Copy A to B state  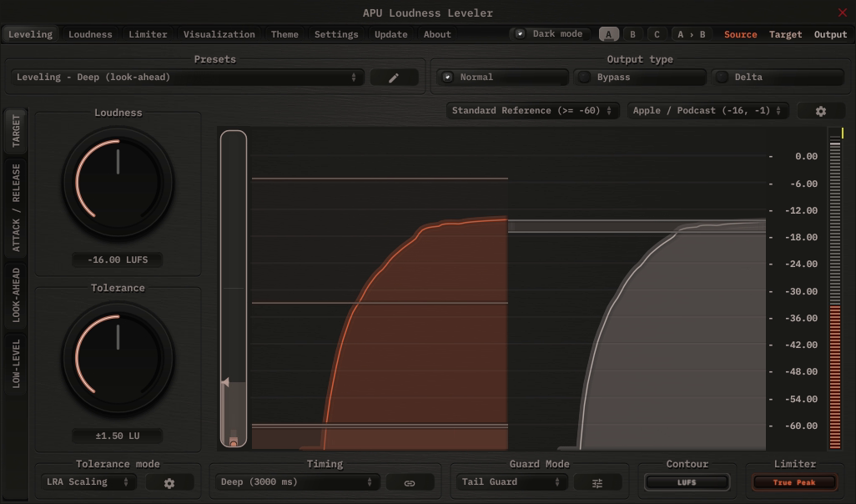point(691,34)
